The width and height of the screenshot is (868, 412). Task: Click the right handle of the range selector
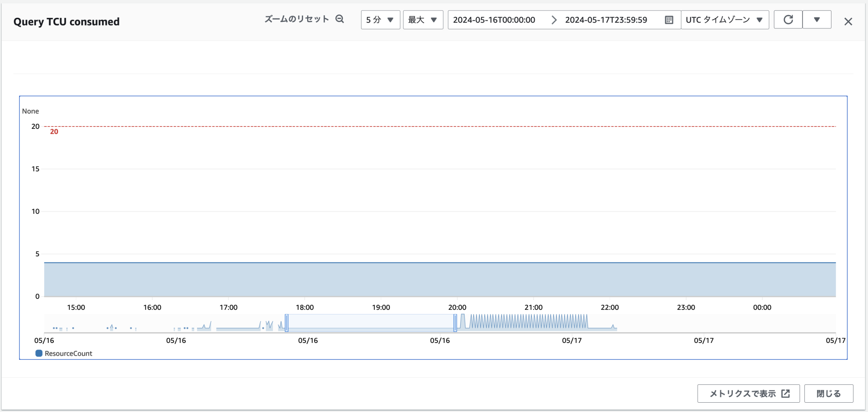click(x=455, y=323)
